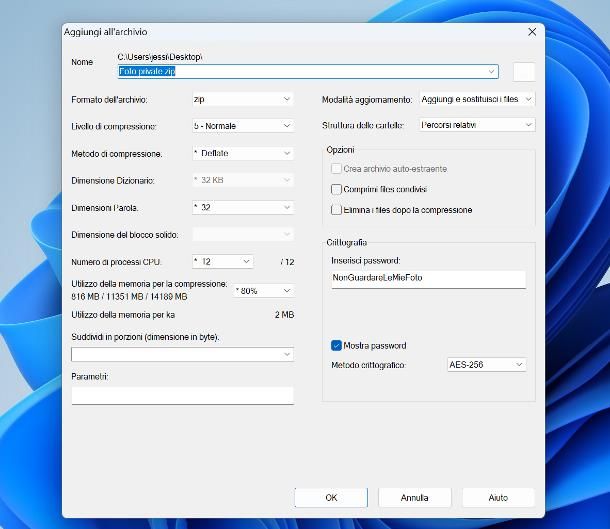
Task: Open the Struttura delle cartelle dropdown
Action: click(477, 125)
